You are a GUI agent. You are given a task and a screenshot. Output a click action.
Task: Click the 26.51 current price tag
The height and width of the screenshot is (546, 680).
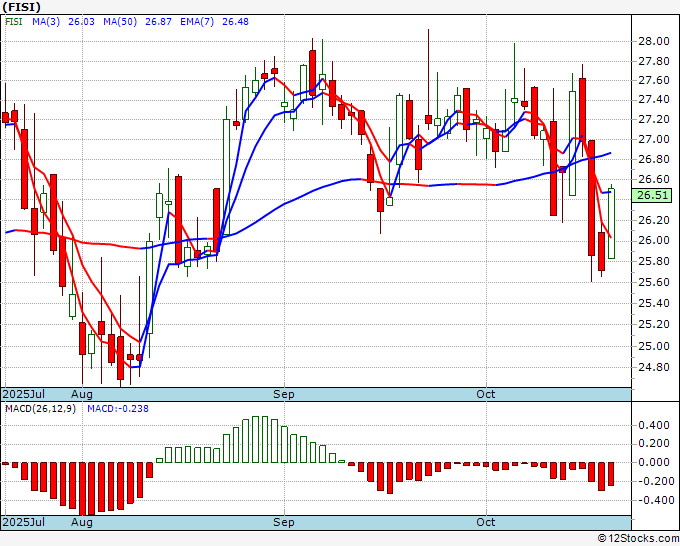pos(652,195)
